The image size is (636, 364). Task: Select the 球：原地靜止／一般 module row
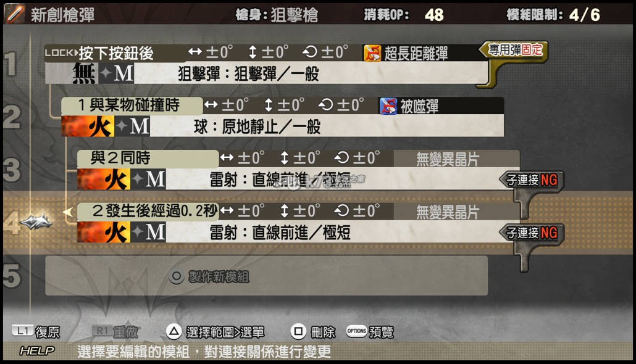click(x=283, y=126)
